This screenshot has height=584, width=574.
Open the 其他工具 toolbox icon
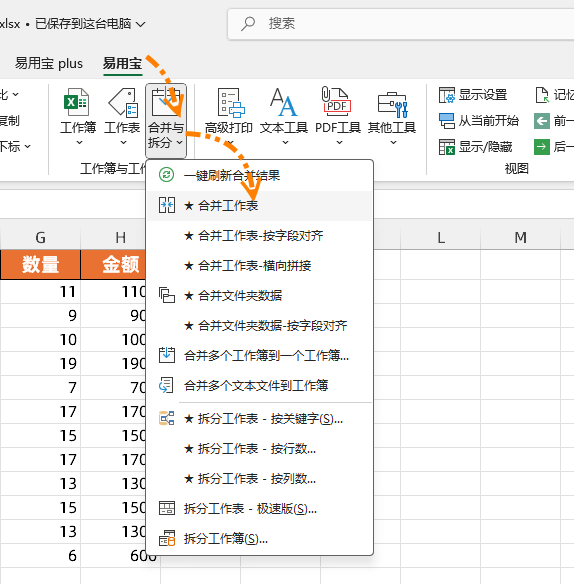click(393, 104)
